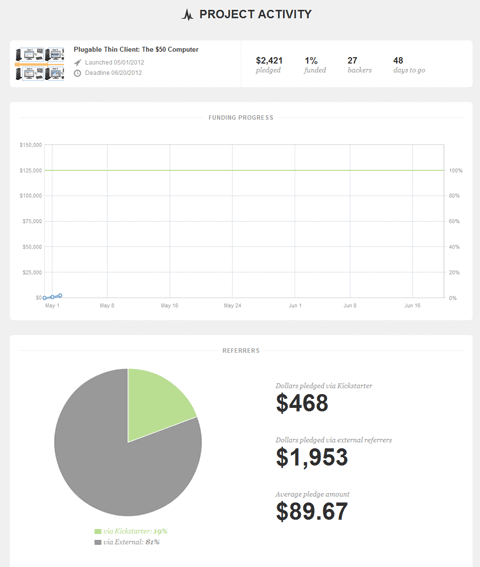Click the $468 Kickstarter pledged amount
The height and width of the screenshot is (567, 480).
[x=302, y=403]
